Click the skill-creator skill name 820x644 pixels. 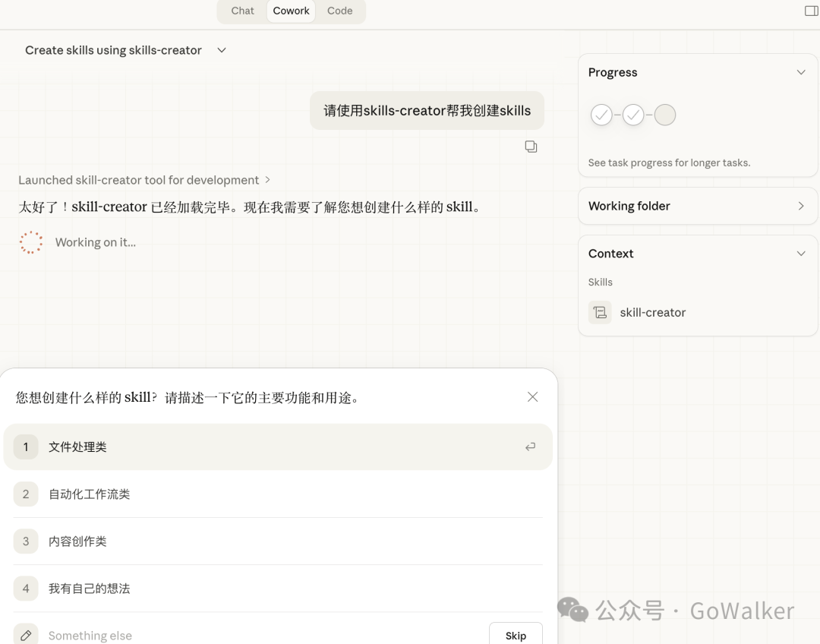pos(653,312)
